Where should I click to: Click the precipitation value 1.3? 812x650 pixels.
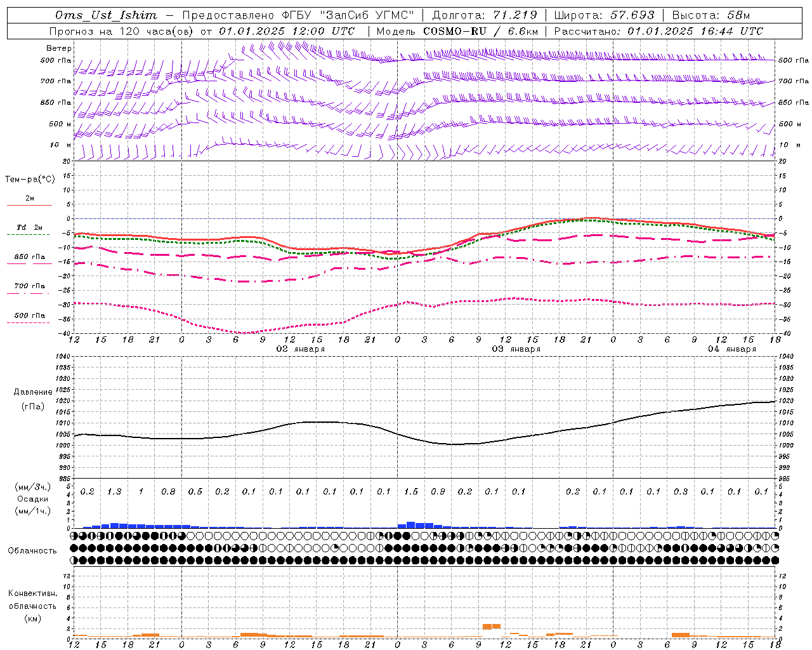114,492
